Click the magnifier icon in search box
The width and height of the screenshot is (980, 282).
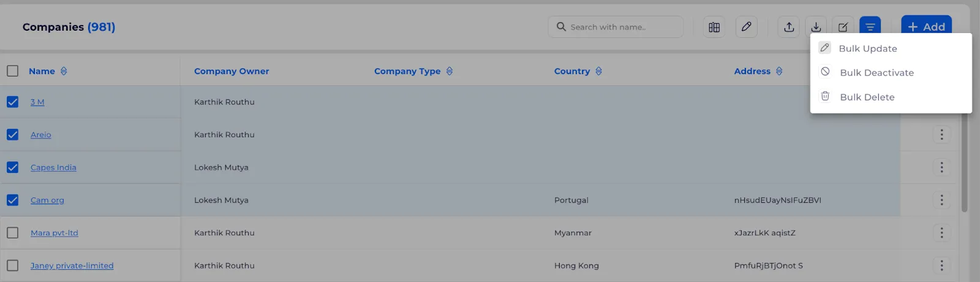coord(561,27)
